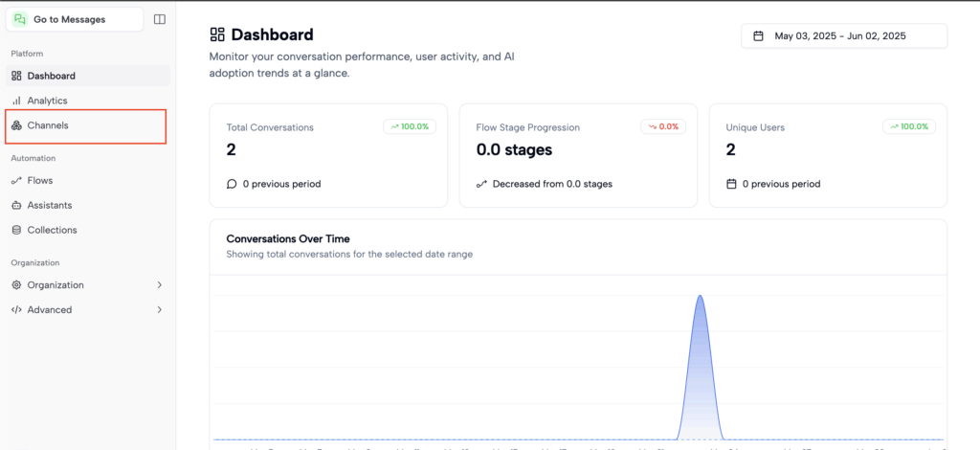Viewport: 980px width, 450px height.
Task: Expand the Organization submenu chevron
Action: [x=159, y=285]
